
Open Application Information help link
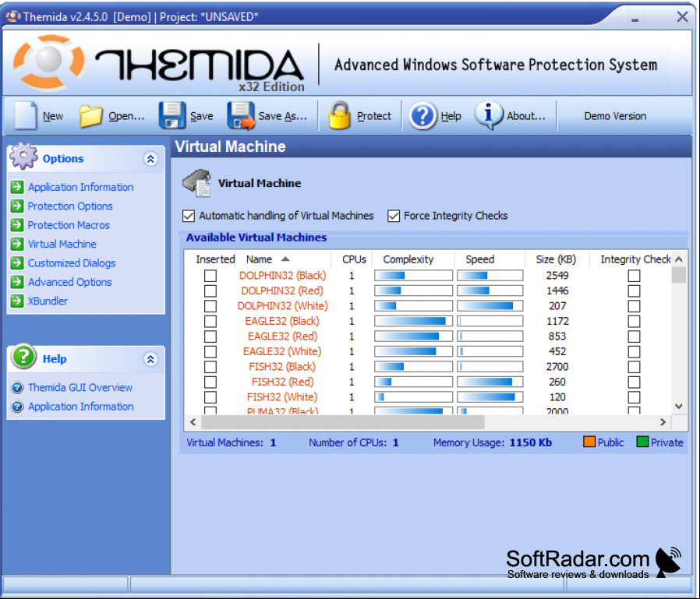[81, 407]
